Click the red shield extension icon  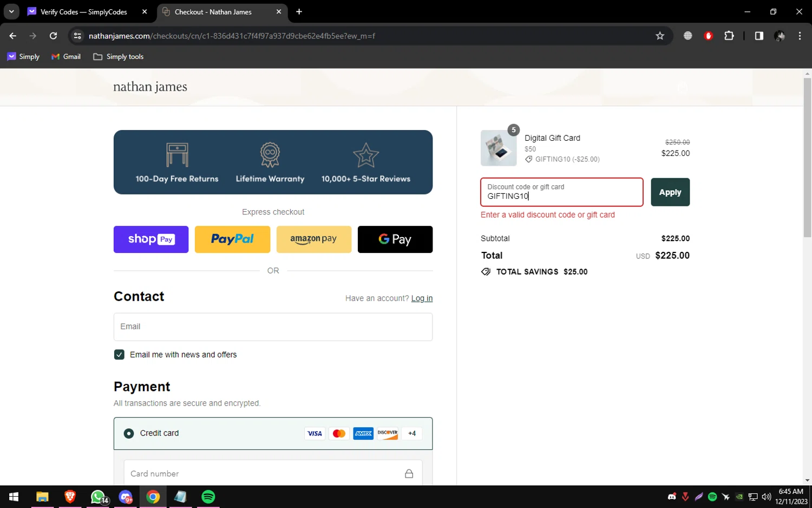(x=708, y=36)
